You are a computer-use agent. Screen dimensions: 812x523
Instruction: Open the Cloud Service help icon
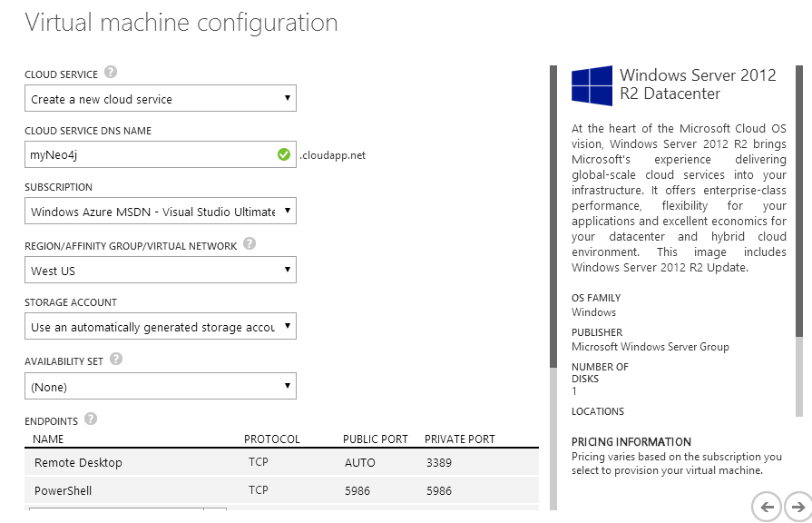point(111,72)
